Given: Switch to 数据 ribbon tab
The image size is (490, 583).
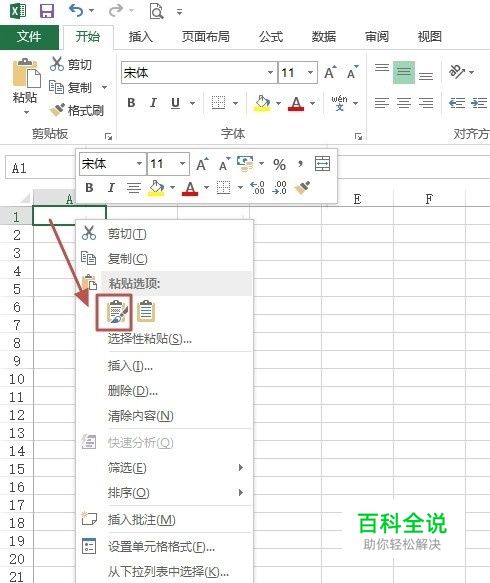Looking at the screenshot, I should point(324,37).
